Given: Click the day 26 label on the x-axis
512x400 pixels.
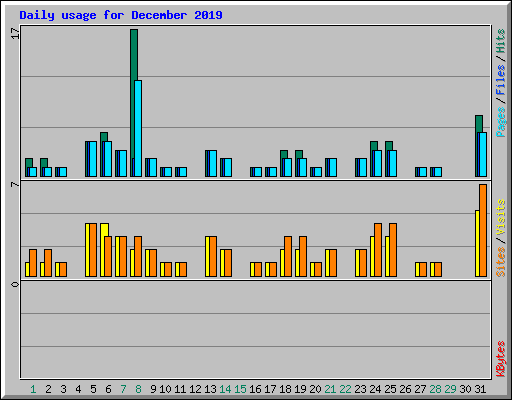Looking at the screenshot, I should 405,389.
